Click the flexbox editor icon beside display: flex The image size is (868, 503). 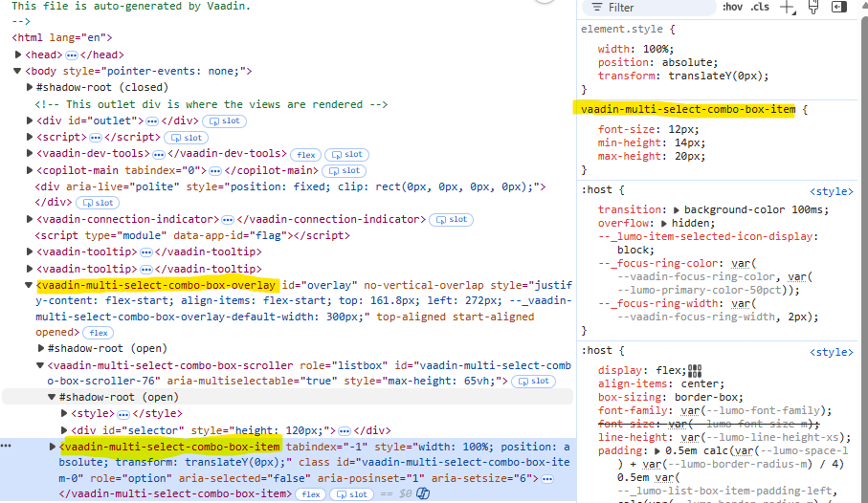(695, 371)
